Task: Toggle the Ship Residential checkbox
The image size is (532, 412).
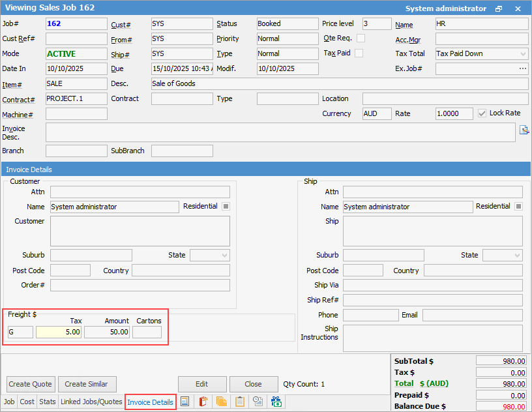Action: (518, 207)
